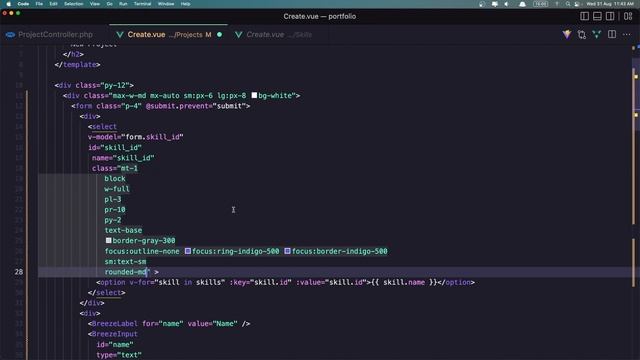This screenshot has width=640, height=360.
Task: Switch to the ProjectController.php tab
Action: [x=55, y=35]
